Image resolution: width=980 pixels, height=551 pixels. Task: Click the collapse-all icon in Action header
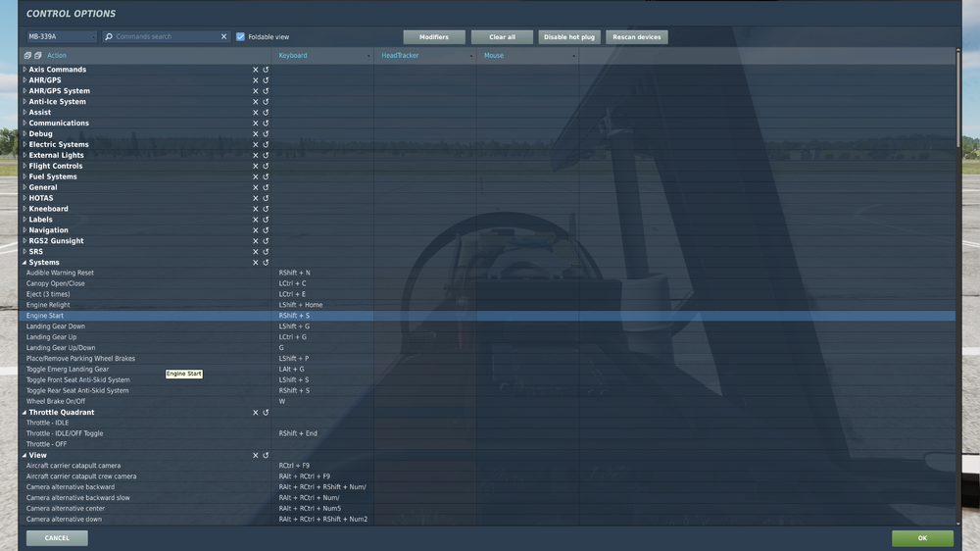coord(38,56)
